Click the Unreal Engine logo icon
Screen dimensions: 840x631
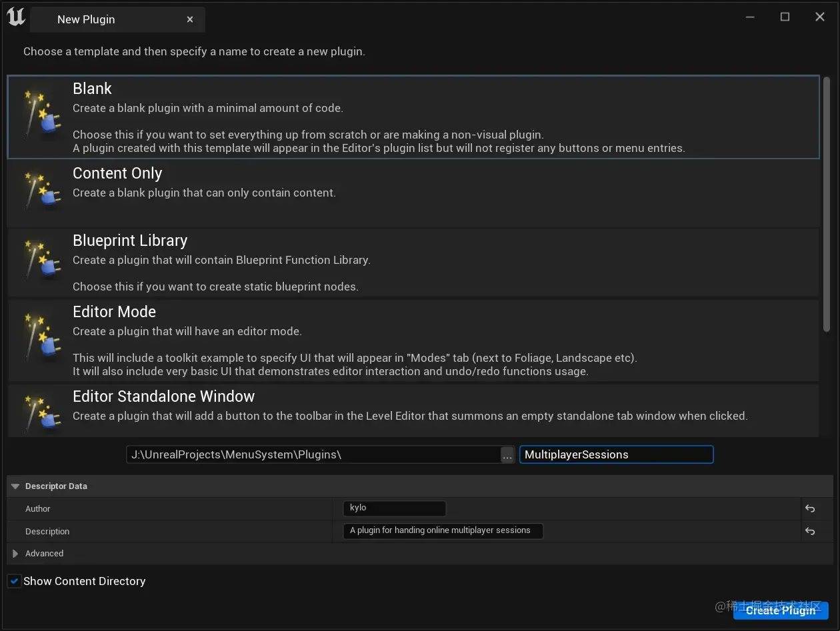pyautogui.click(x=16, y=18)
